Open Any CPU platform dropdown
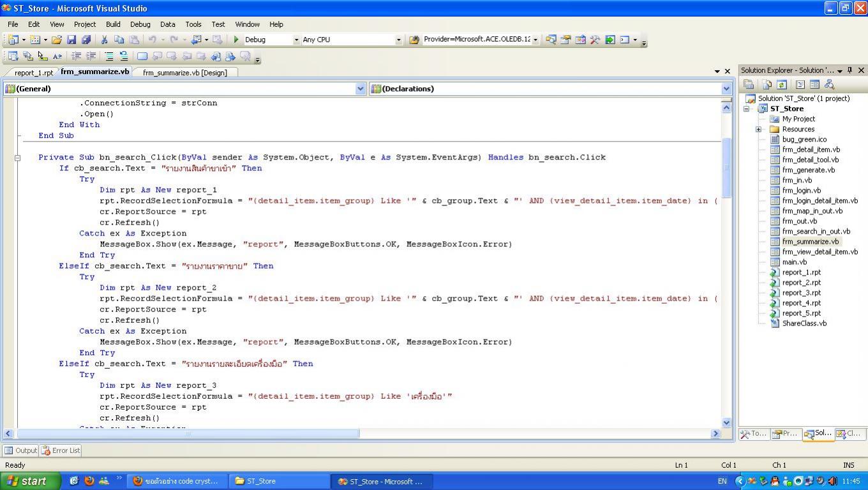Screen dimensions: 868x490 pos(398,40)
